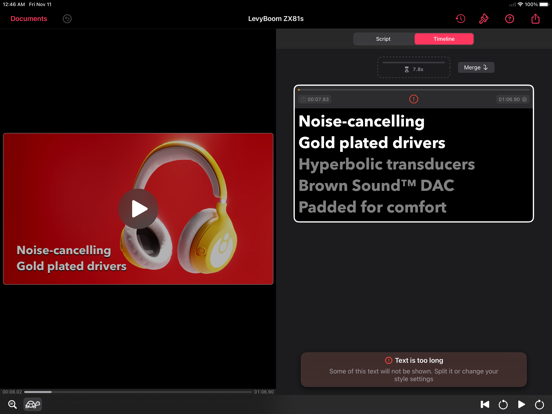
Task: Select the 'Padded for comfort' line
Action: [372, 207]
